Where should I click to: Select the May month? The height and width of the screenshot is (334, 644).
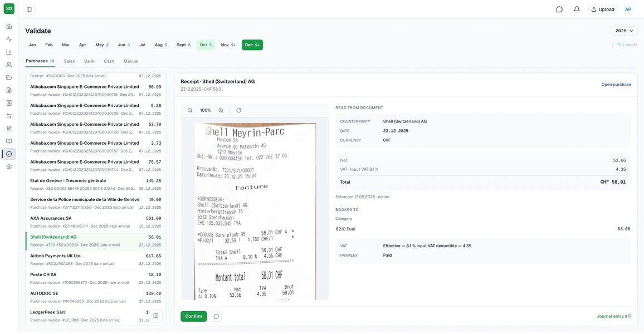(x=102, y=45)
